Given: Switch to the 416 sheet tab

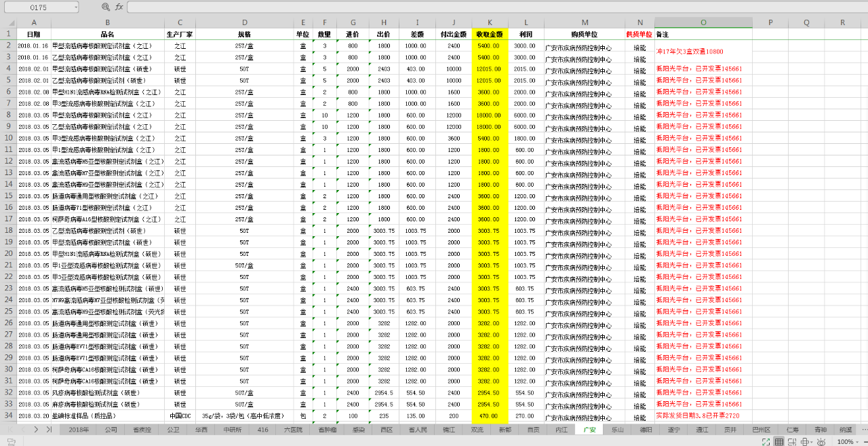Looking at the screenshot, I should [x=262, y=430].
